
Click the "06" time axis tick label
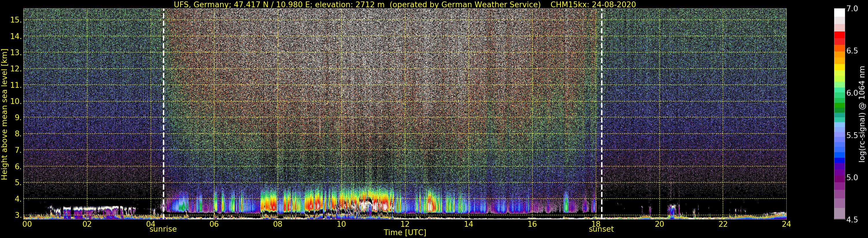tap(214, 224)
